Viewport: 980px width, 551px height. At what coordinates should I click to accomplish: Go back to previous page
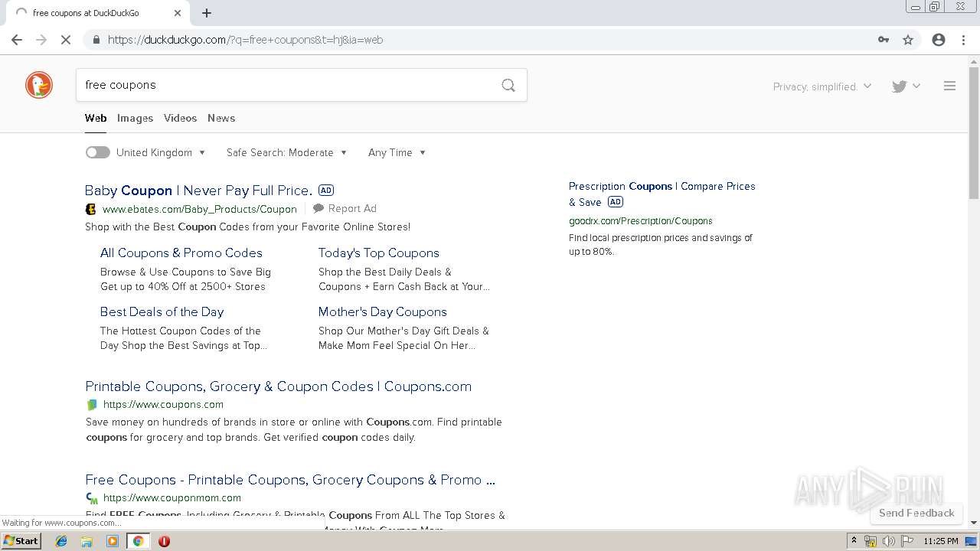pos(17,40)
